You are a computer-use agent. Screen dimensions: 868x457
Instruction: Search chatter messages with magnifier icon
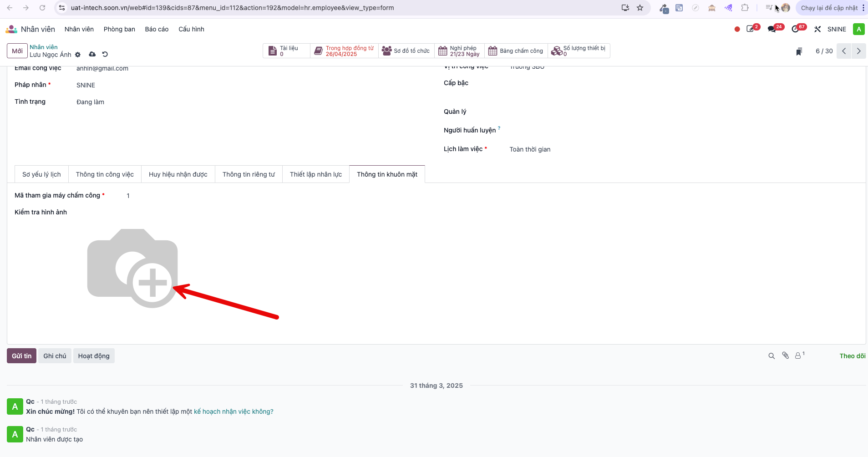[x=772, y=356]
